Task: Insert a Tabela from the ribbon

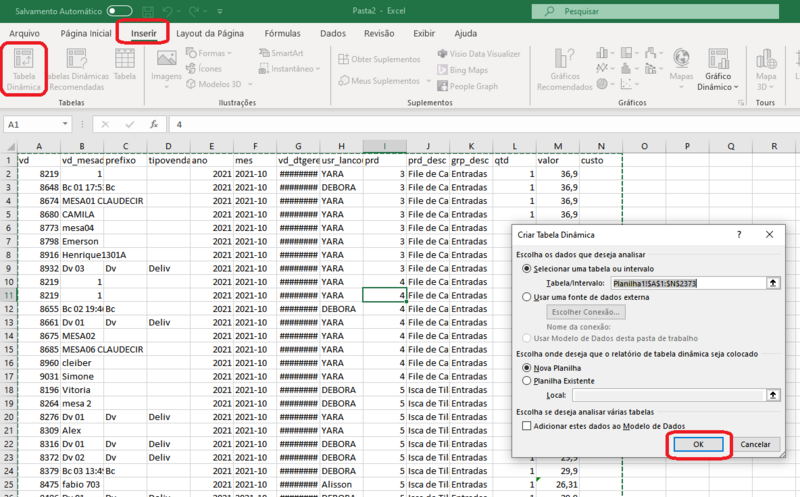Action: point(124,64)
